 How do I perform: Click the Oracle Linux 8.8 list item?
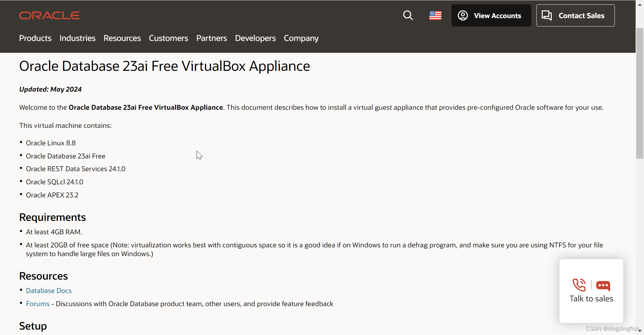(51, 143)
